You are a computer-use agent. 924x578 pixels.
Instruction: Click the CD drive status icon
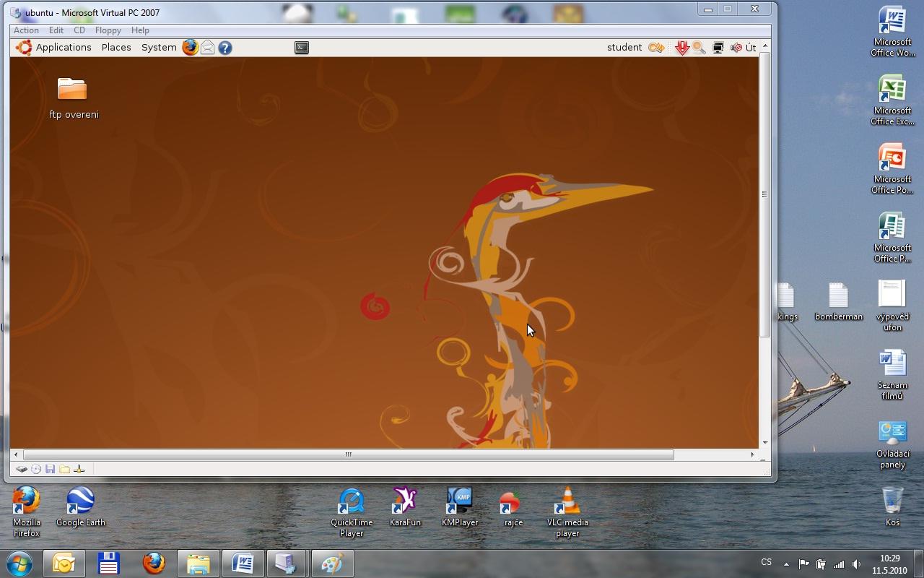click(36, 470)
